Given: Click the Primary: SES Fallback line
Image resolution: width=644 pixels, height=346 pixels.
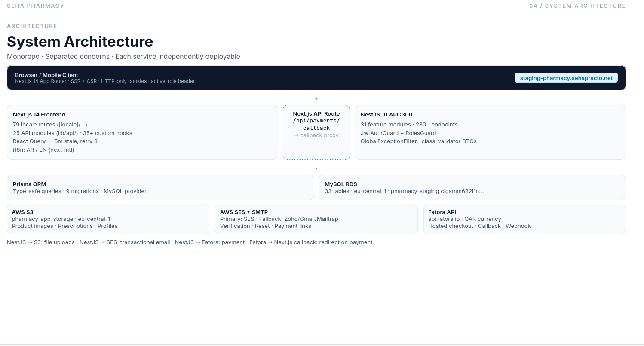Looking at the screenshot, I should pos(279,219).
